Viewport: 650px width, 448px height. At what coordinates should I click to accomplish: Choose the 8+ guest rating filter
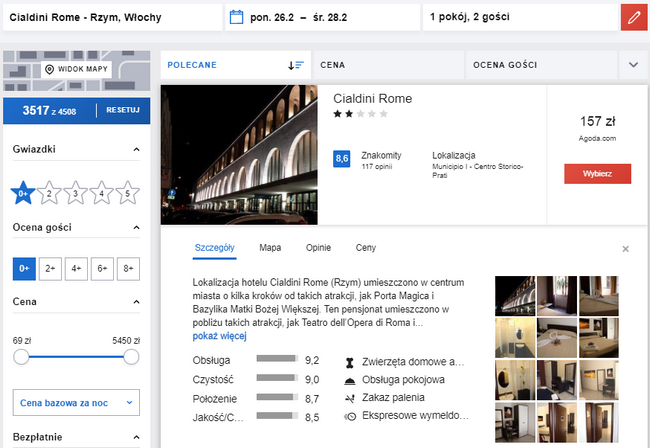pyautogui.click(x=128, y=269)
